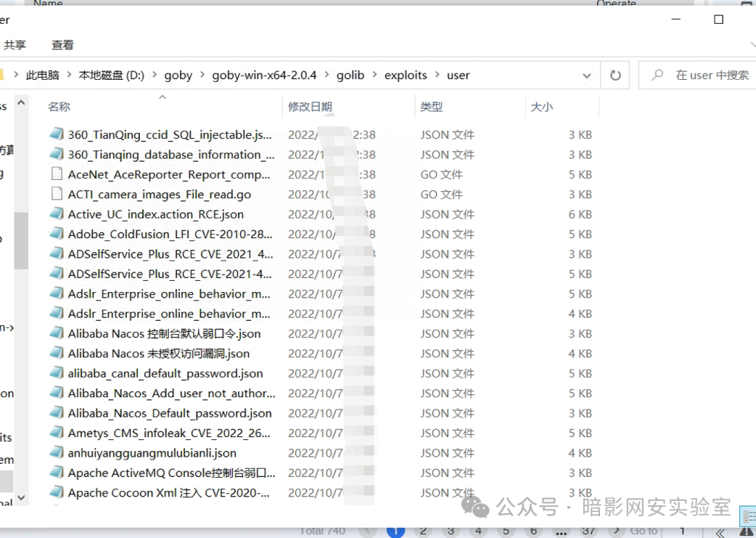Screen dimensions: 756x538
Task: Sort files by the 大小 column
Action: click(x=541, y=106)
